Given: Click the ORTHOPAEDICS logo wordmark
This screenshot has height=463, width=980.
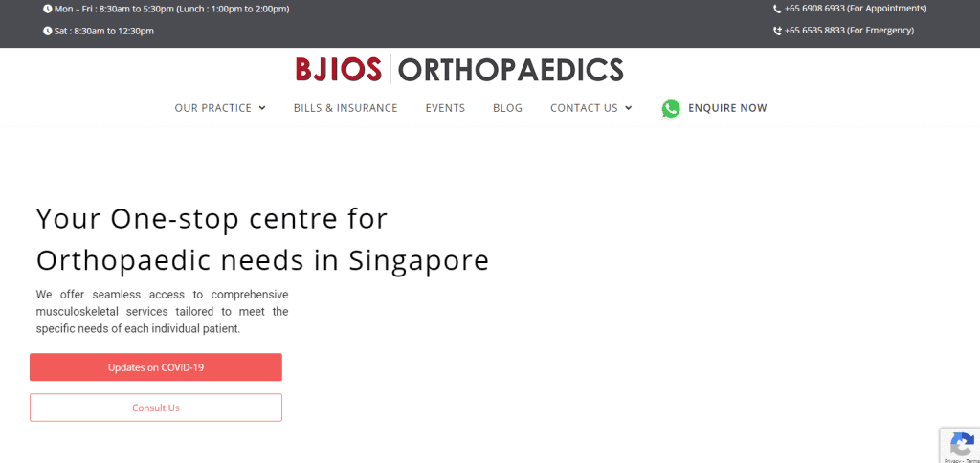Looking at the screenshot, I should (x=511, y=70).
